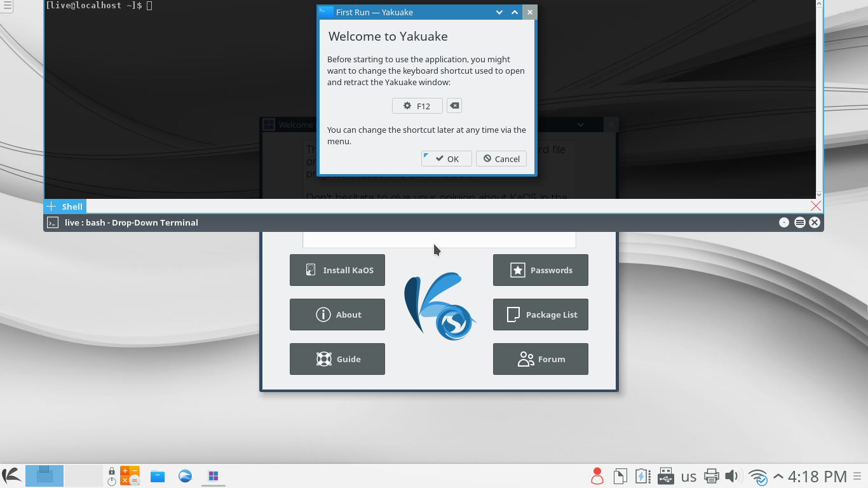The height and width of the screenshot is (488, 868).
Task: Open the panel settings hamburger at panel edge
Action: coord(857,476)
